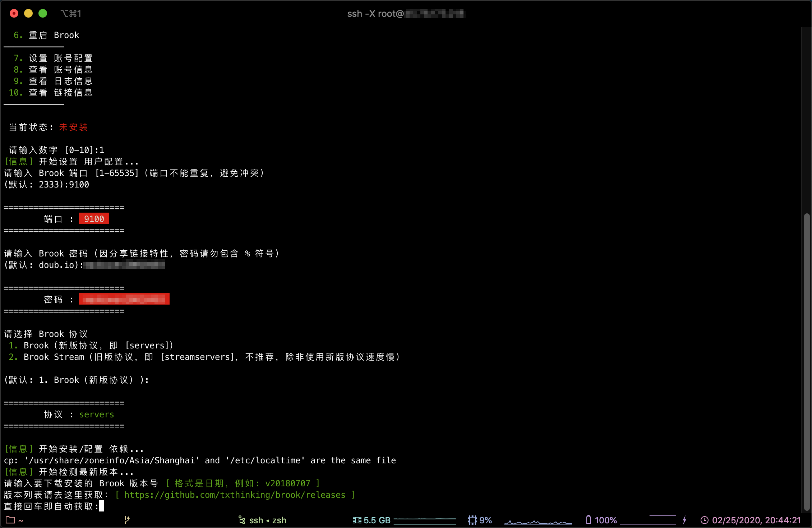
Task: Click the red highlighted password value
Action: (124, 299)
